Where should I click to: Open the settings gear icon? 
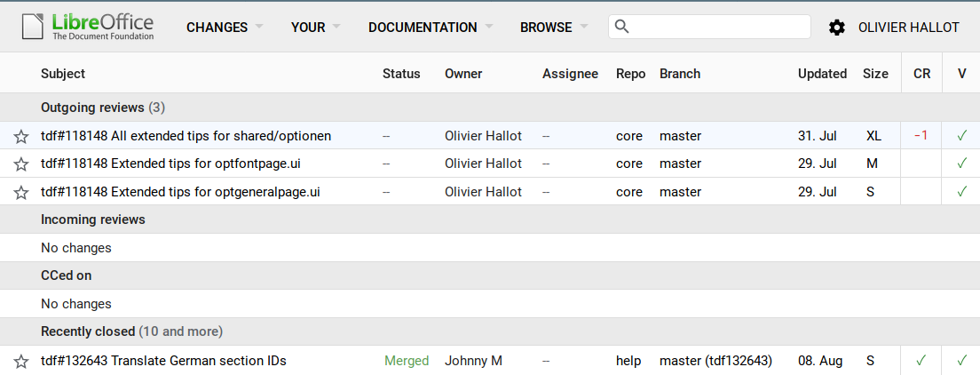(836, 28)
